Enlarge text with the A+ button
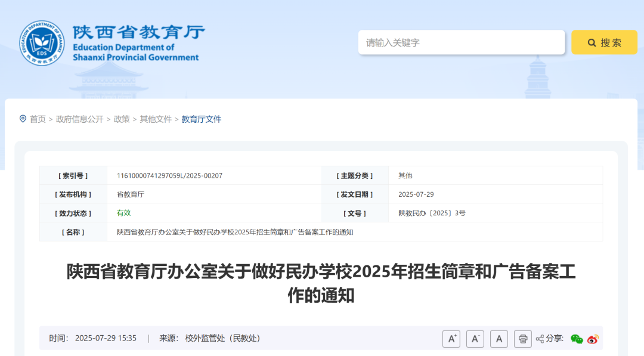 [x=451, y=338]
